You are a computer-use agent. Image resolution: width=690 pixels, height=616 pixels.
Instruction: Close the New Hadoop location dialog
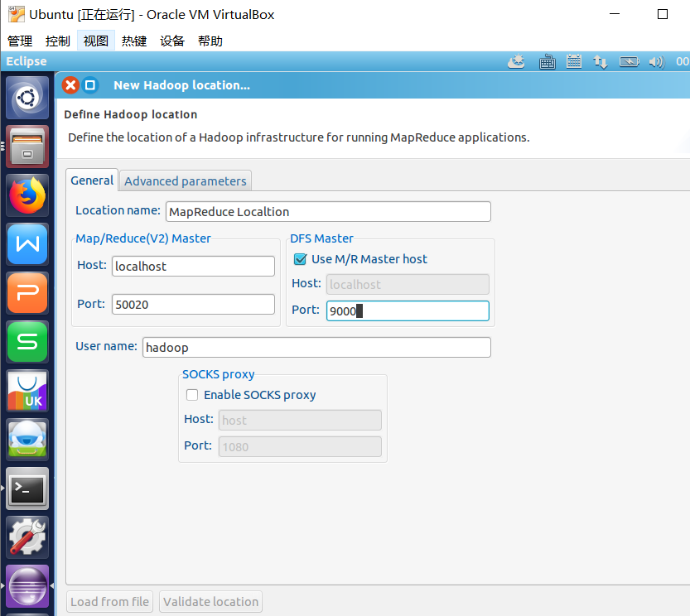coord(70,85)
